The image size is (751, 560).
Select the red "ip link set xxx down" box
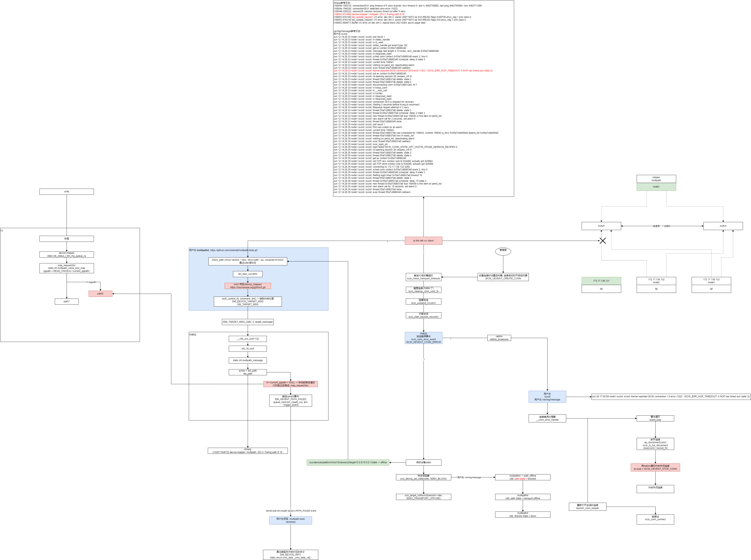pyautogui.click(x=423, y=241)
